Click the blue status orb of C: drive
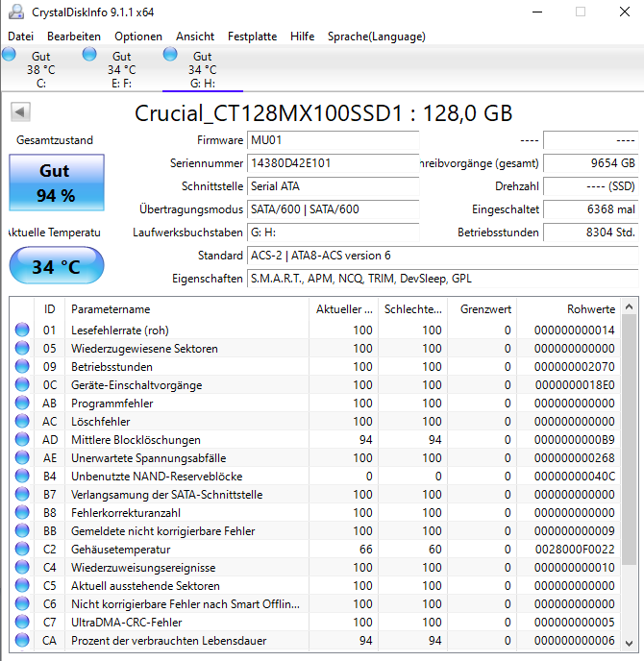 [x=9, y=55]
